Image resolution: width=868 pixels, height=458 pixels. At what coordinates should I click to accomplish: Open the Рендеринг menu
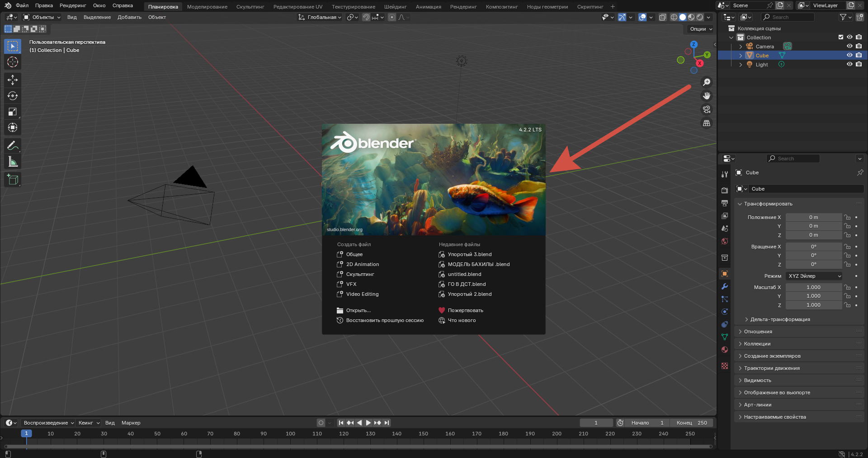point(73,5)
